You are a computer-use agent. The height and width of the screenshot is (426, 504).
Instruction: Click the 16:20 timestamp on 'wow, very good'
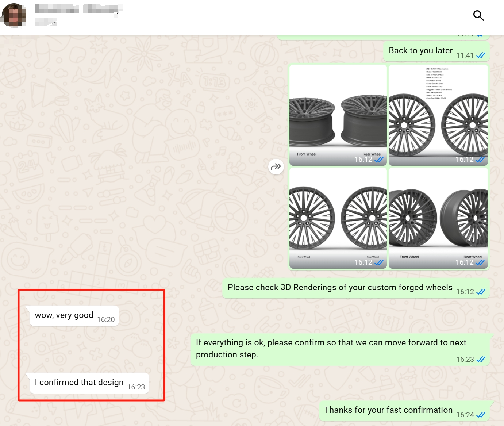[x=106, y=319]
